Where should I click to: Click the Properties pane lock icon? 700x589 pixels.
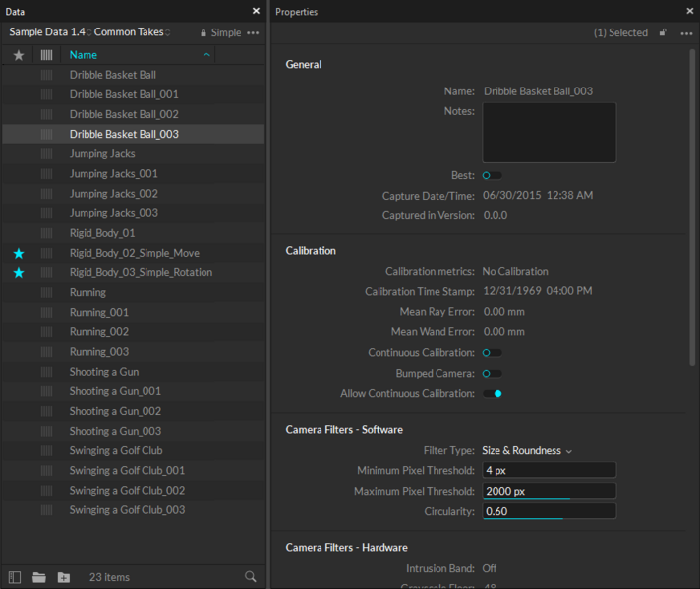663,32
